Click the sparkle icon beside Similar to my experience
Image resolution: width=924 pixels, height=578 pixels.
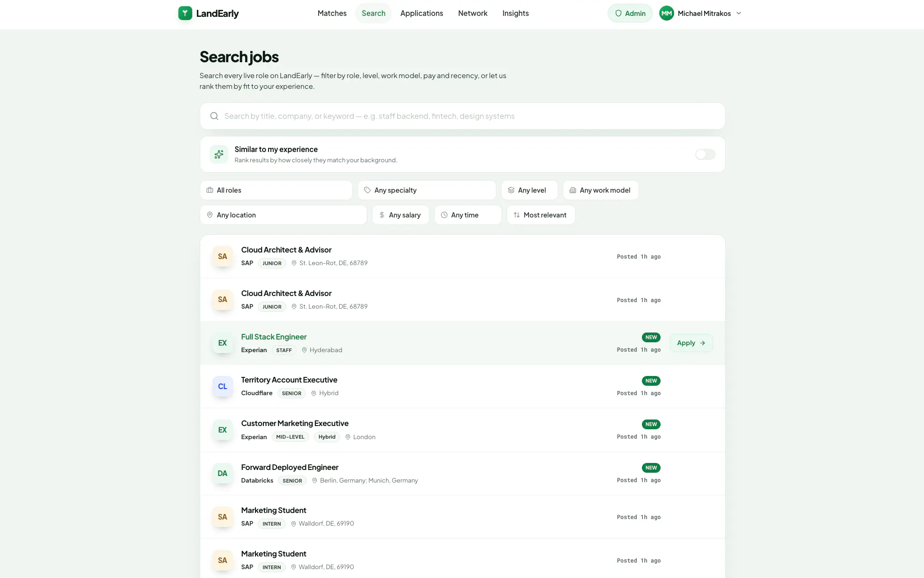coord(218,154)
